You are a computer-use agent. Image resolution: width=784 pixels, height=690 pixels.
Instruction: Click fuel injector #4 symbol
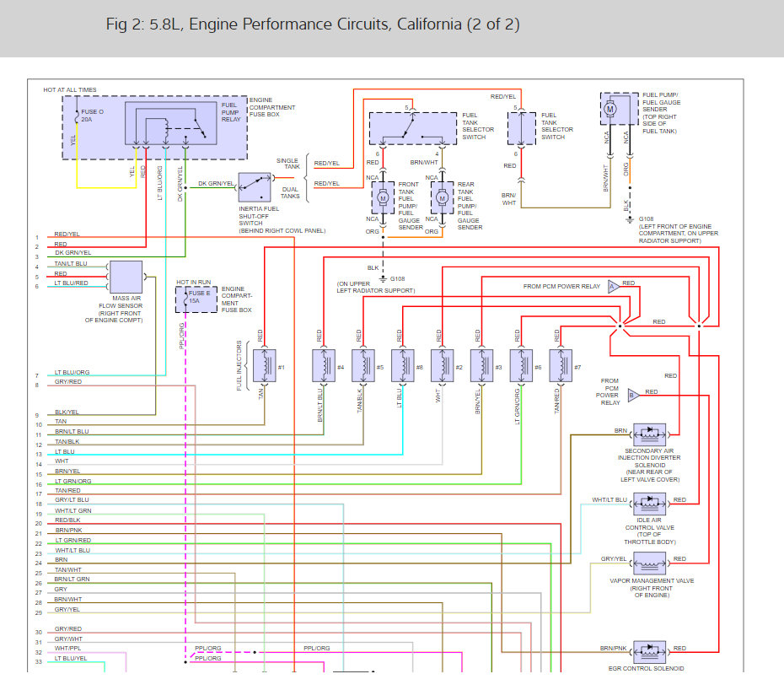click(x=324, y=366)
